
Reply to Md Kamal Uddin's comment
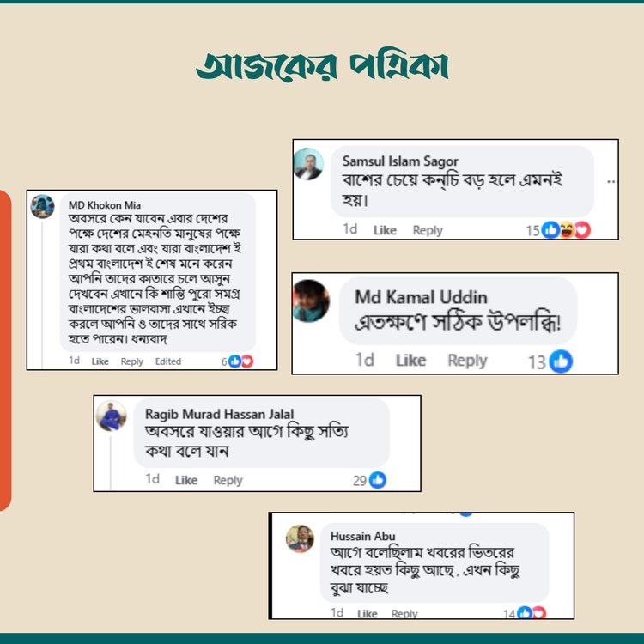click(x=467, y=361)
